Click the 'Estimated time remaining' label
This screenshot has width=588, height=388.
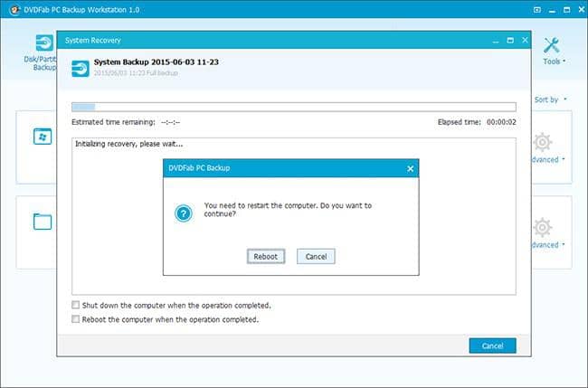tap(113, 122)
